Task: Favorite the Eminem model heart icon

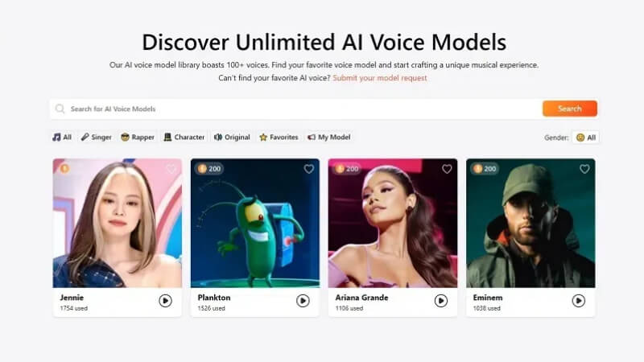Action: point(584,169)
